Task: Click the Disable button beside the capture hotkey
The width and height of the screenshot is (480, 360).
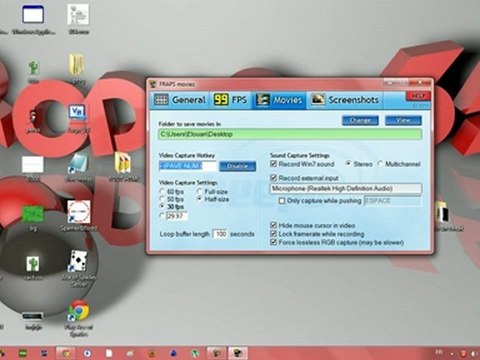Action: 237,166
